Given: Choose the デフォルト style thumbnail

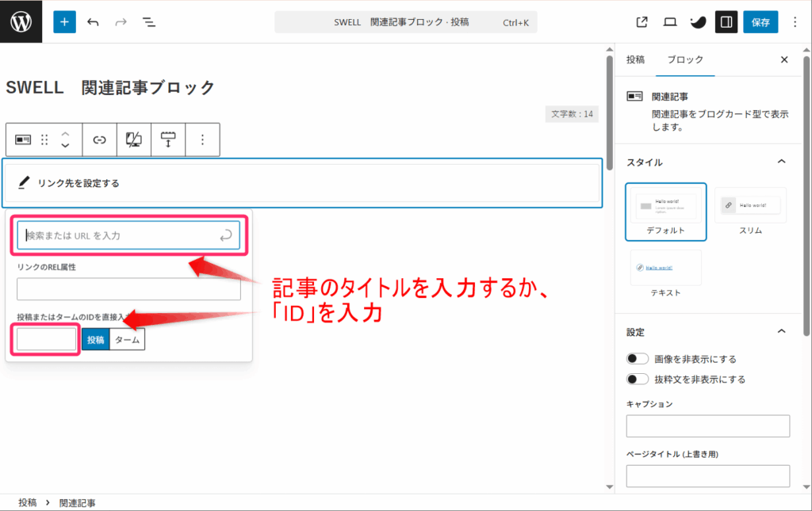Looking at the screenshot, I should (x=665, y=212).
